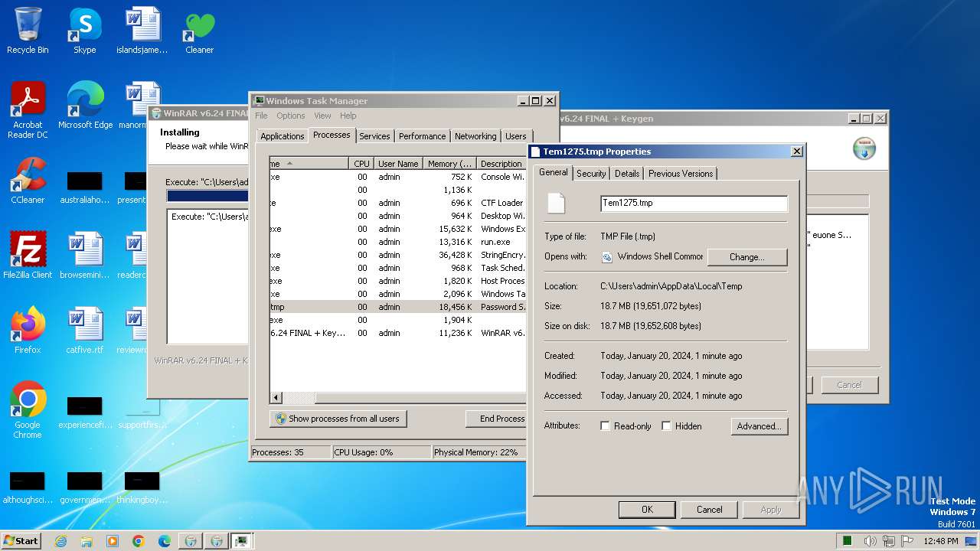Click the Advanced... attributes button
Viewport: 980px width, 551px height.
pos(759,426)
